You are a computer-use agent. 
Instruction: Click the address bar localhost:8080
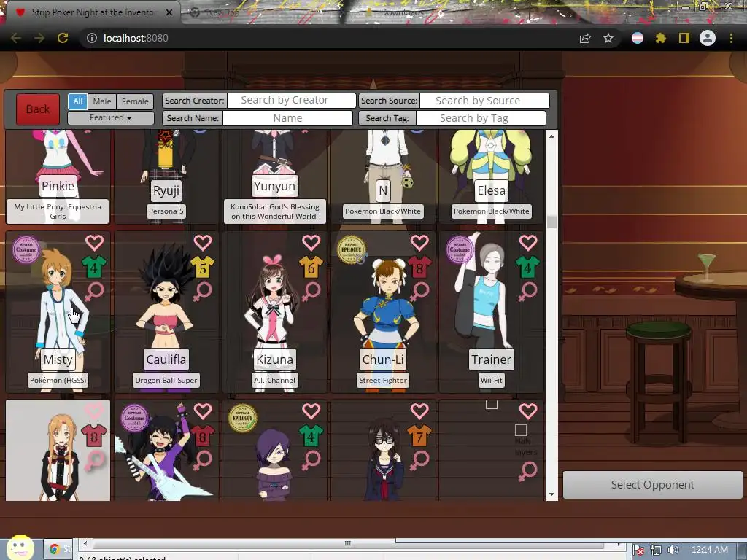[136, 38]
